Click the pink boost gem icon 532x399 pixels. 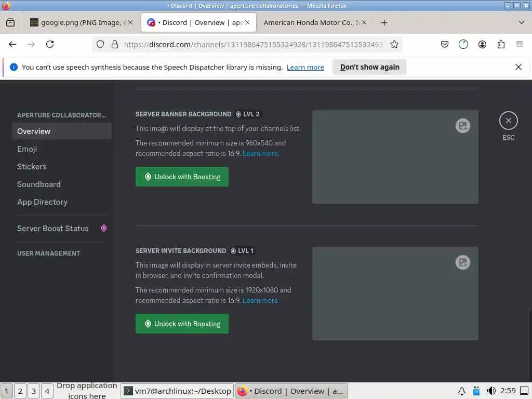coord(104,229)
